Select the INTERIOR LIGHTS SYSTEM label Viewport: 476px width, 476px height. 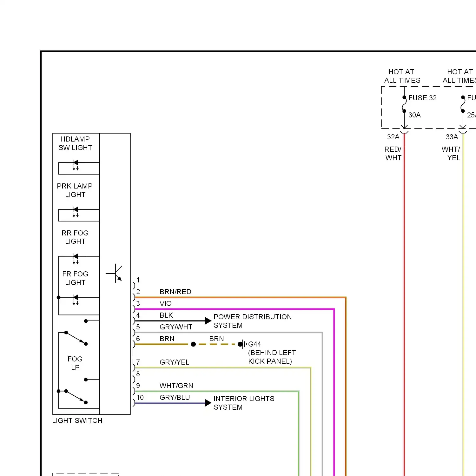pos(244,403)
